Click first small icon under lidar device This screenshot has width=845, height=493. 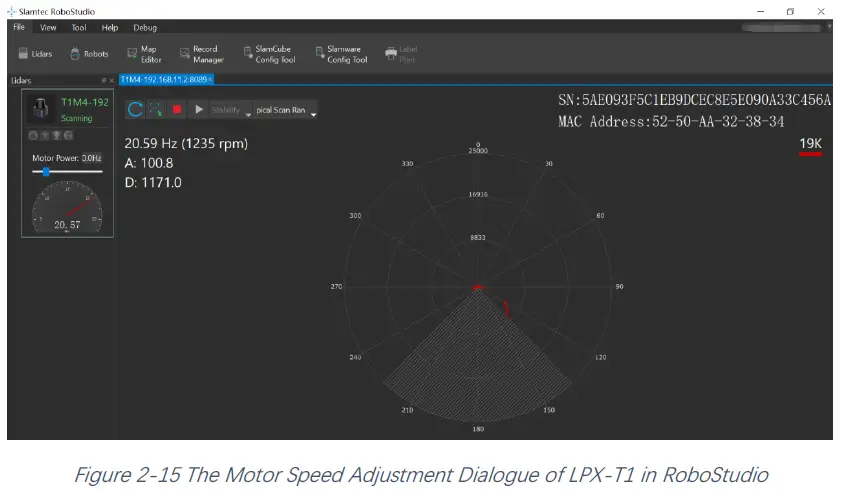(33, 135)
